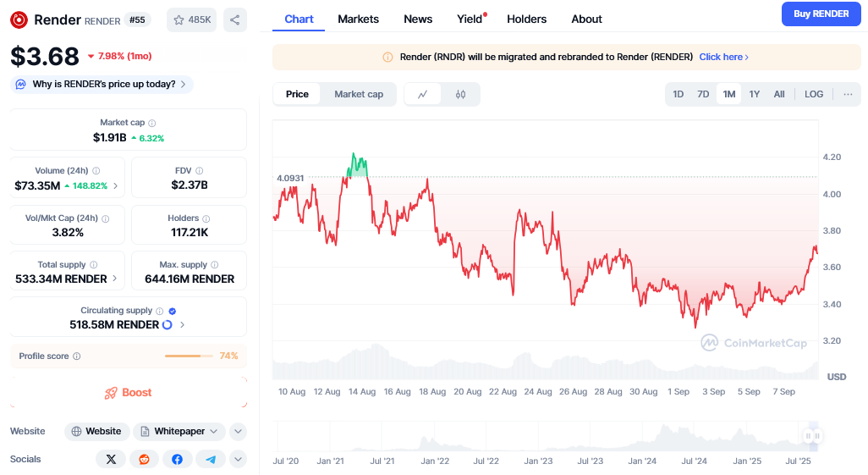Set chart range to 1D

point(678,94)
